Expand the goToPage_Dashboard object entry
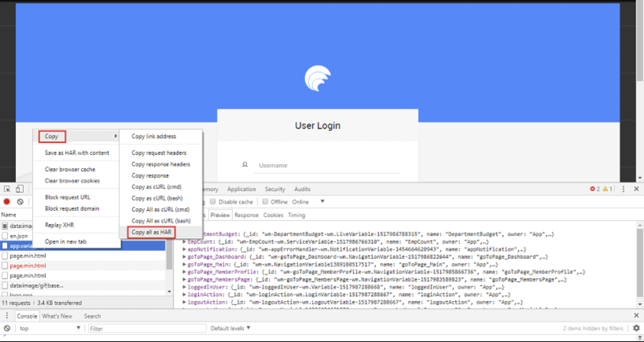Viewport: 644px width, 342px height. click(x=184, y=257)
